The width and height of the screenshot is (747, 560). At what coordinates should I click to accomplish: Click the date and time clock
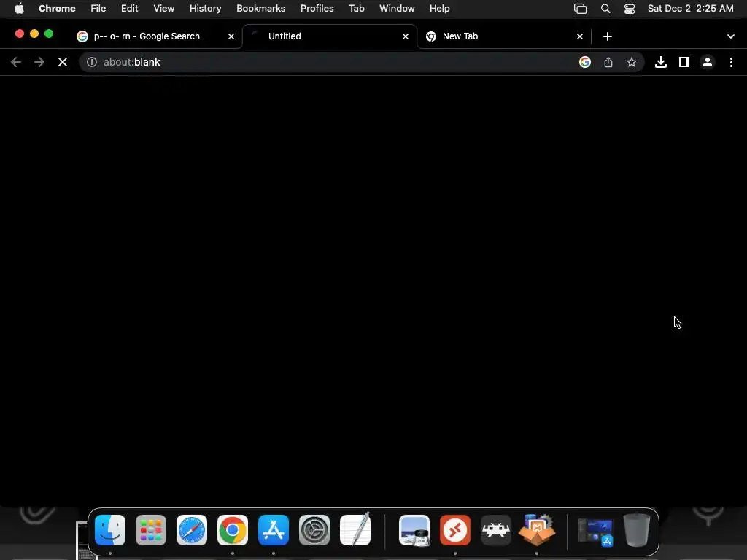click(691, 9)
